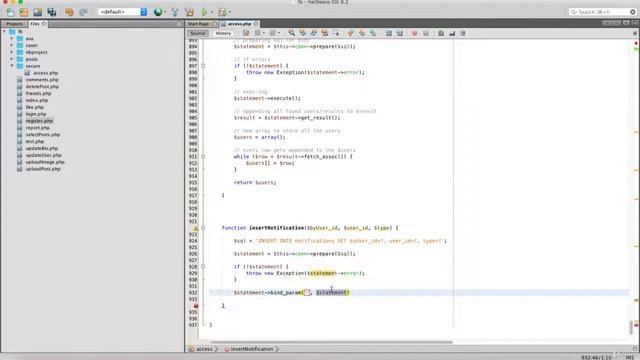The height and width of the screenshot is (360, 640).
Task: Select selectPosts.php in the file tree
Action: (43, 135)
